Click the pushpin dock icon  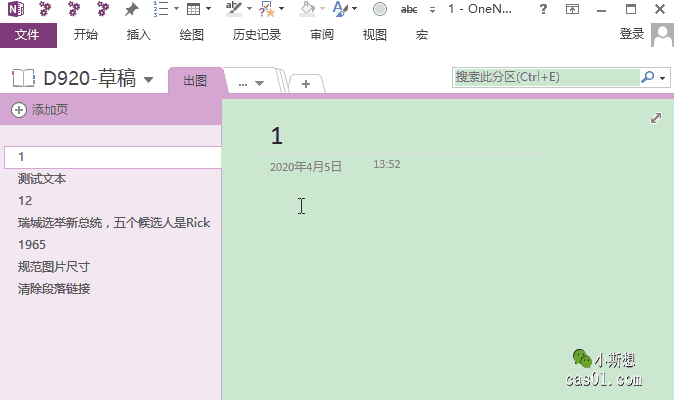(132, 9)
